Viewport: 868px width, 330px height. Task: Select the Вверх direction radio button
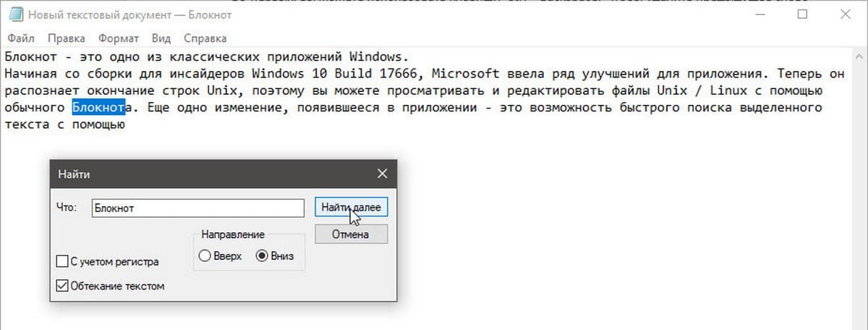tap(205, 256)
